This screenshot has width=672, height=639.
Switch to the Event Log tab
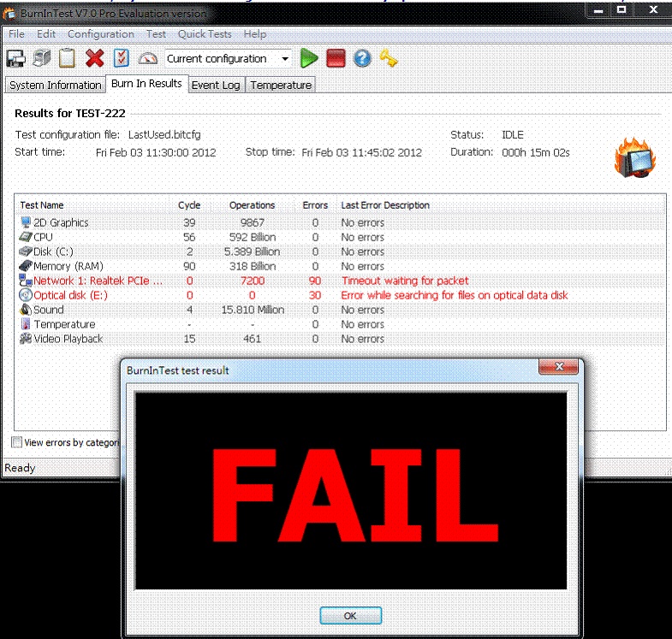coord(216,85)
